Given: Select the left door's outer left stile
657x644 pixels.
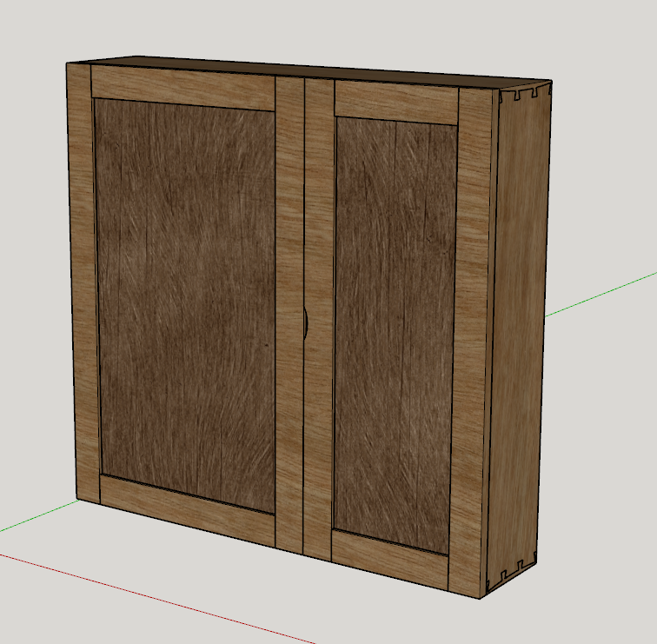Looking at the screenshot, I should [83, 282].
